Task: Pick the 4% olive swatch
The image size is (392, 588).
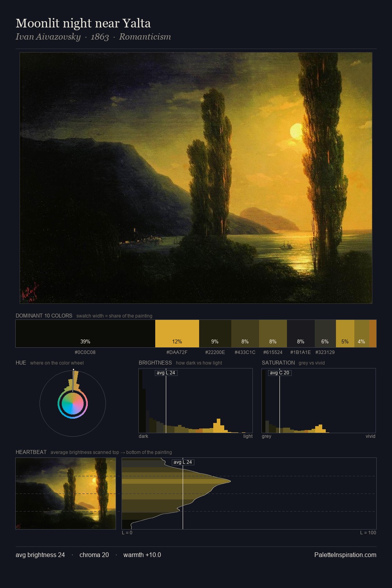Action: (x=362, y=334)
